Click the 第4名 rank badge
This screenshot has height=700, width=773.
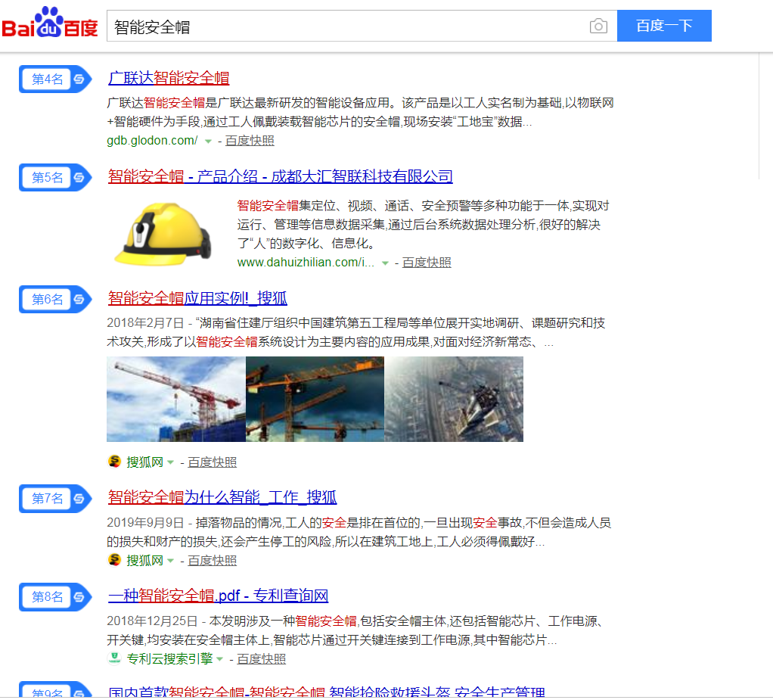pos(55,79)
